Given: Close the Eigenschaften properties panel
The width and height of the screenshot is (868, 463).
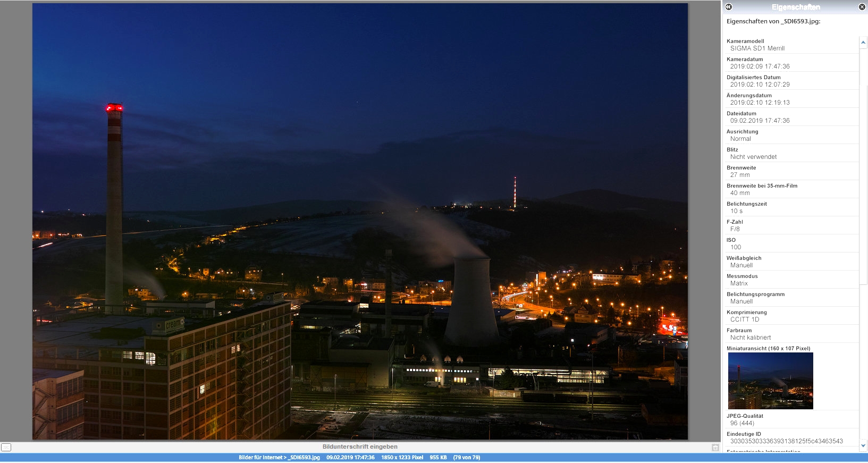Looking at the screenshot, I should click(x=862, y=7).
